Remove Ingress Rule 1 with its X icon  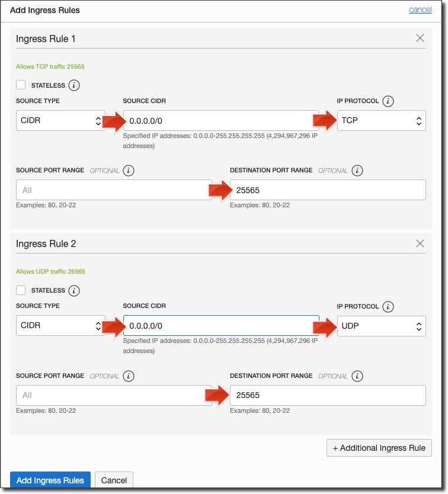pos(420,39)
